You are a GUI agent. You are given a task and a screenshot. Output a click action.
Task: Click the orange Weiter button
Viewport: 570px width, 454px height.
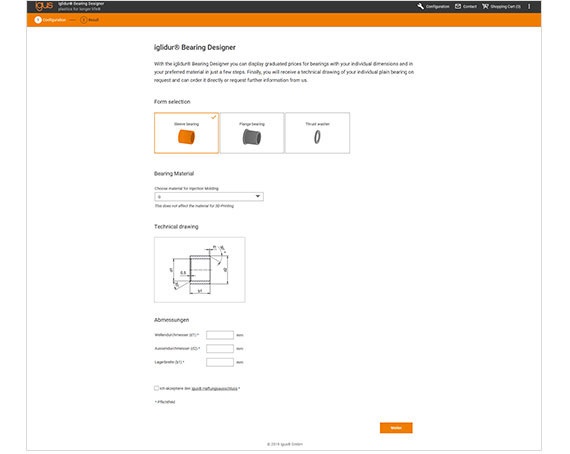(396, 428)
